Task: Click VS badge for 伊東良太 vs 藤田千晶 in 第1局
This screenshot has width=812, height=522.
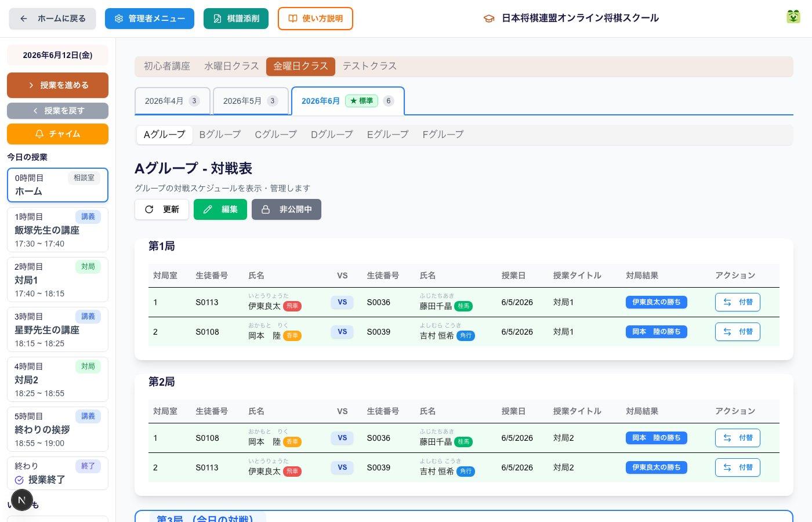Action: point(342,302)
